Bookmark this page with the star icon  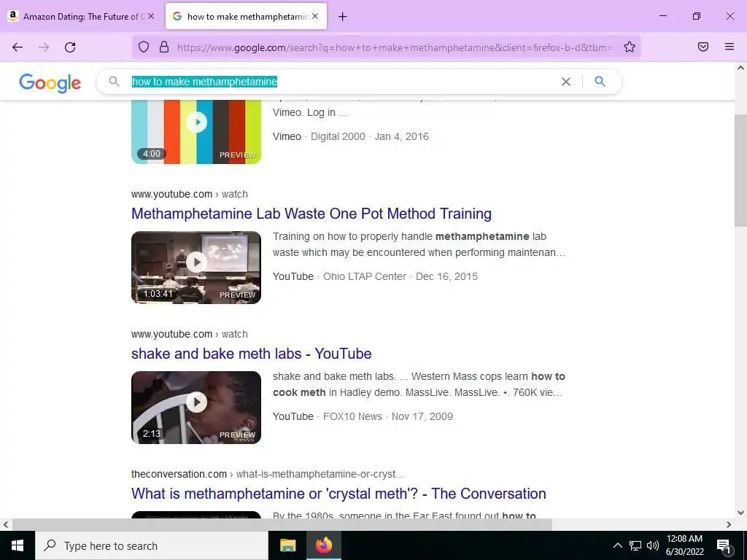[630, 47]
